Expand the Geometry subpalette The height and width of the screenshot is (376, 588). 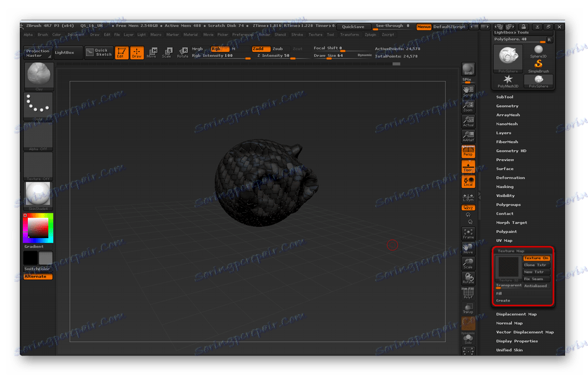coord(507,106)
